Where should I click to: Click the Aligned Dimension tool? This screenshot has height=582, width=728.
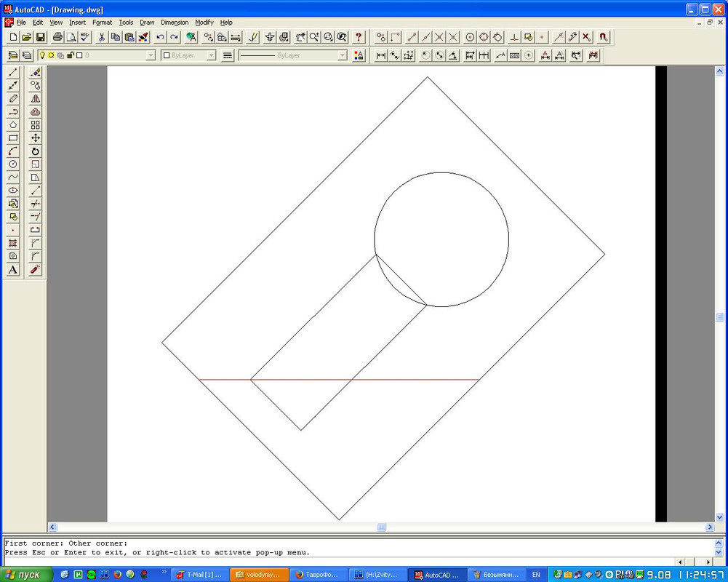click(395, 56)
